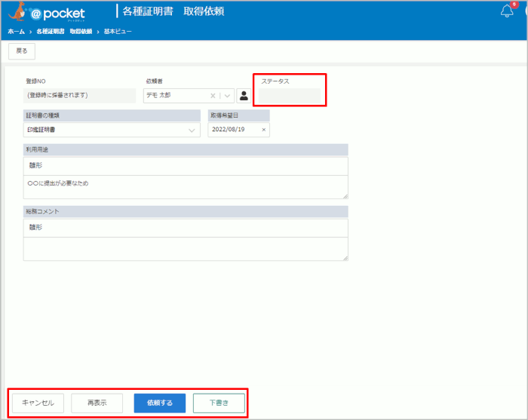Clear the 2022/08/19 date value
The height and width of the screenshot is (420, 528).
[264, 130]
